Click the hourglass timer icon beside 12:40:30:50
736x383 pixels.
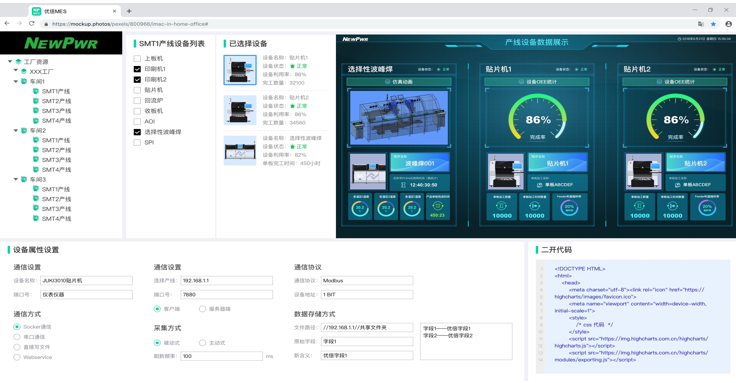point(404,185)
